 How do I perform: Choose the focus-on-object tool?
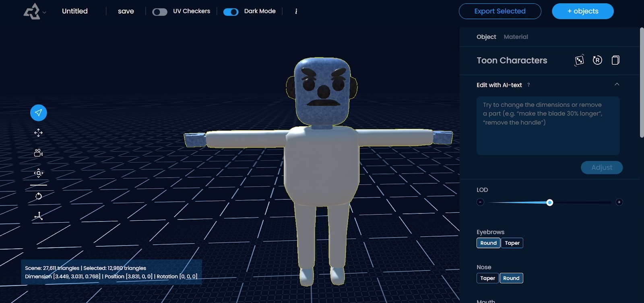click(39, 173)
